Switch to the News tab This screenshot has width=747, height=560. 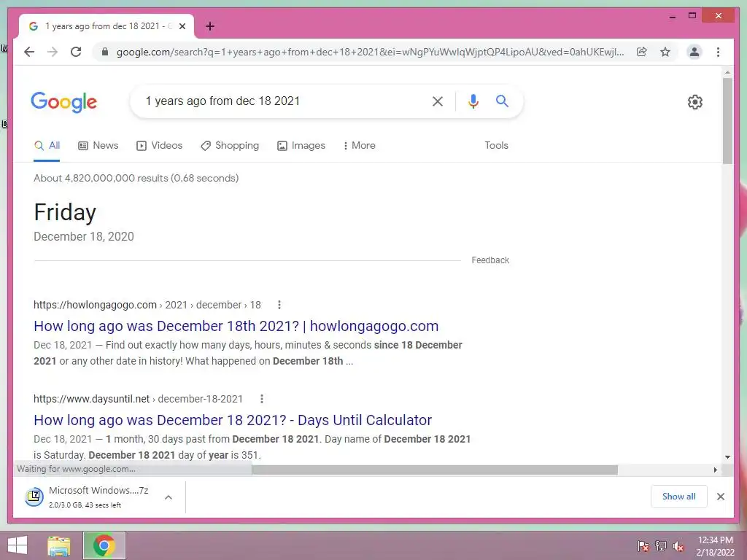click(98, 146)
